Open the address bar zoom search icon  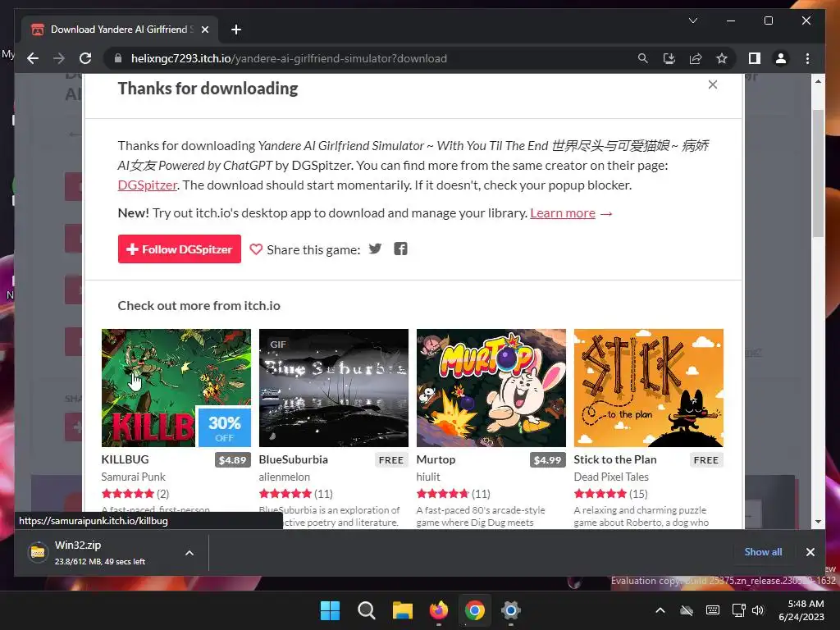pyautogui.click(x=643, y=58)
